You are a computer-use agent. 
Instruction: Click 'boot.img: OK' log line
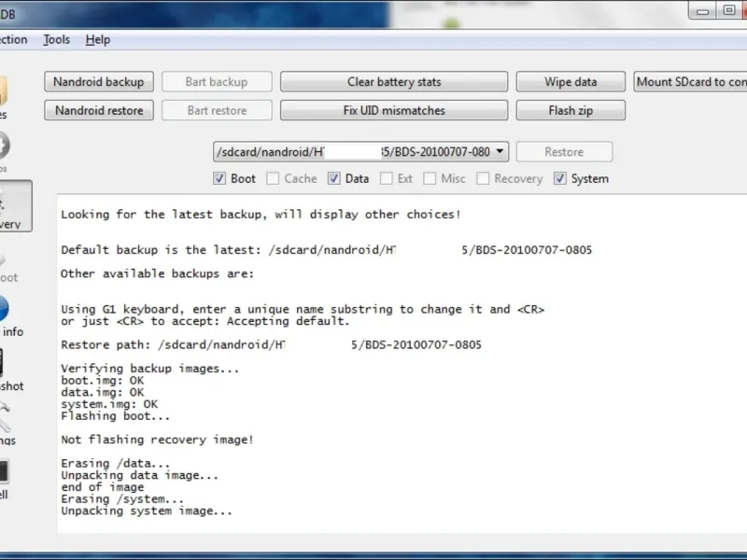[x=103, y=381]
